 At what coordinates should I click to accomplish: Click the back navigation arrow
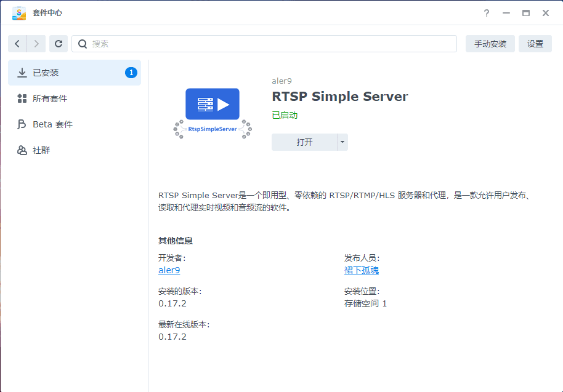tap(16, 44)
